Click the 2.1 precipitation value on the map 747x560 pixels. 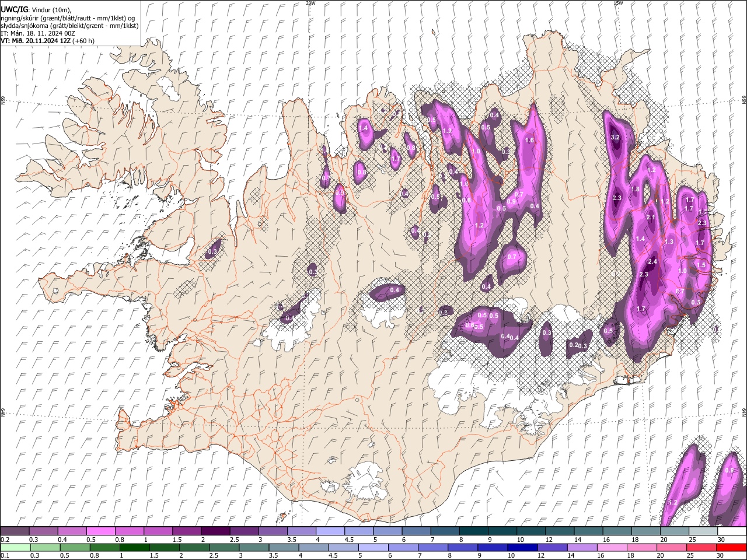click(651, 218)
